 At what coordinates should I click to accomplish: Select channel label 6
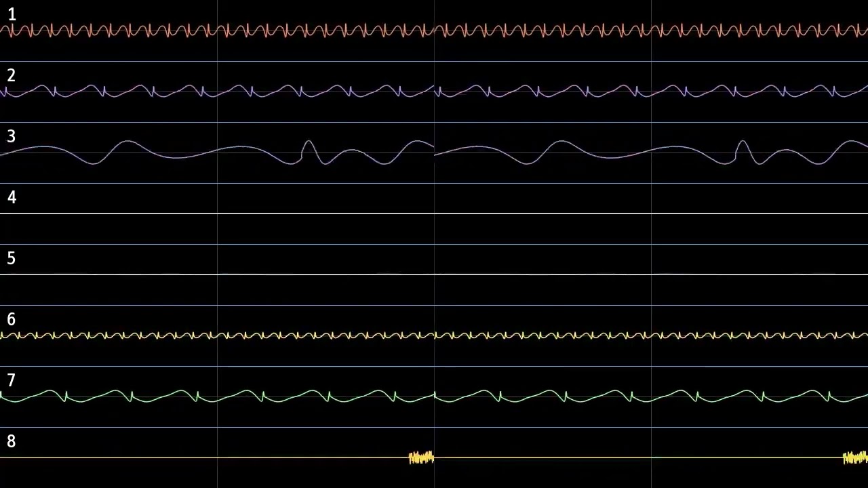12,319
